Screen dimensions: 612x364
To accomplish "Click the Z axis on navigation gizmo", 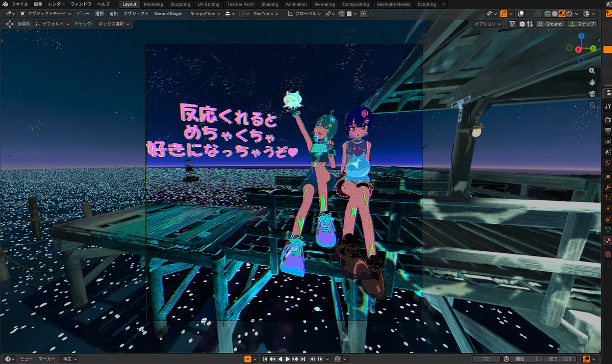I will click(x=581, y=36).
